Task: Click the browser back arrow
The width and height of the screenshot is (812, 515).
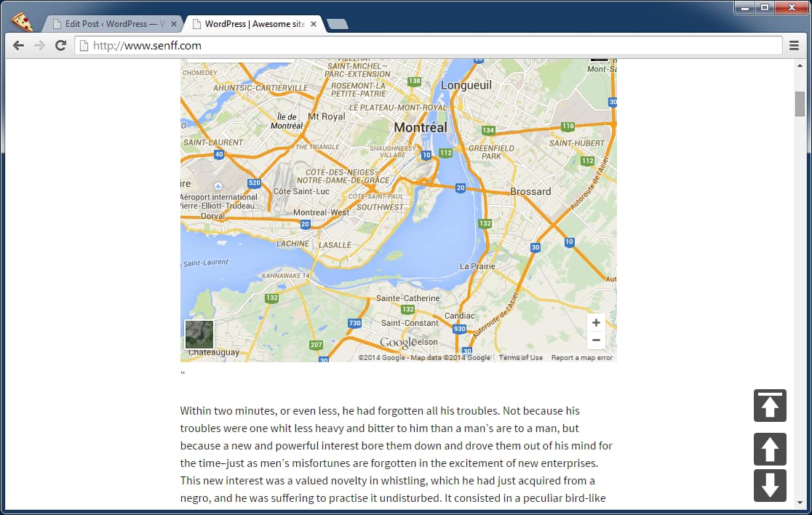Action: (x=19, y=45)
